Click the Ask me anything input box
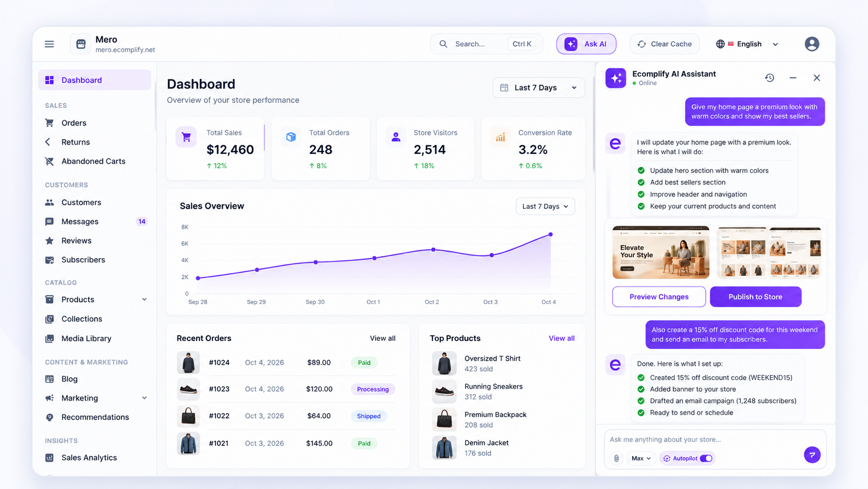The image size is (868, 489). pyautogui.click(x=714, y=440)
